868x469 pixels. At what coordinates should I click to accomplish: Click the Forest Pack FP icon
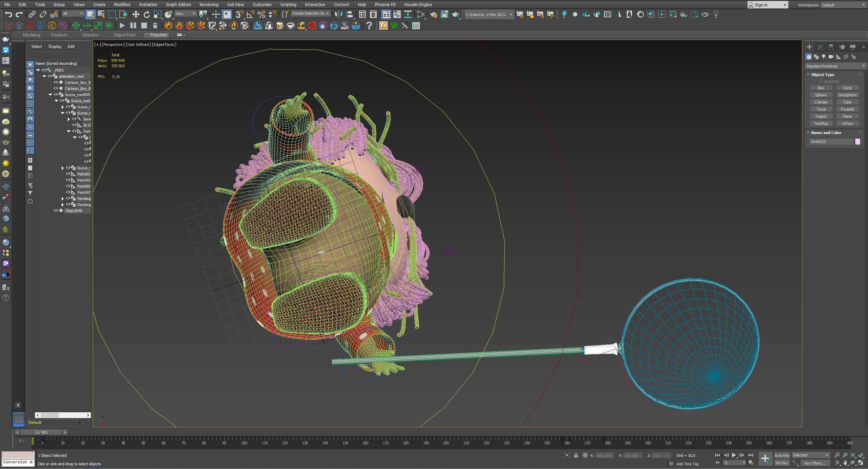click(x=383, y=25)
